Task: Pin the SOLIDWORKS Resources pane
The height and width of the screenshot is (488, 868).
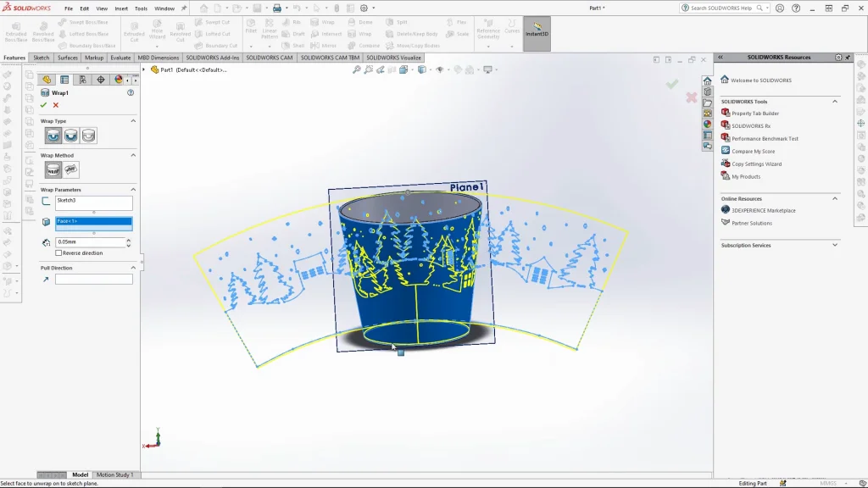Action: tap(849, 57)
